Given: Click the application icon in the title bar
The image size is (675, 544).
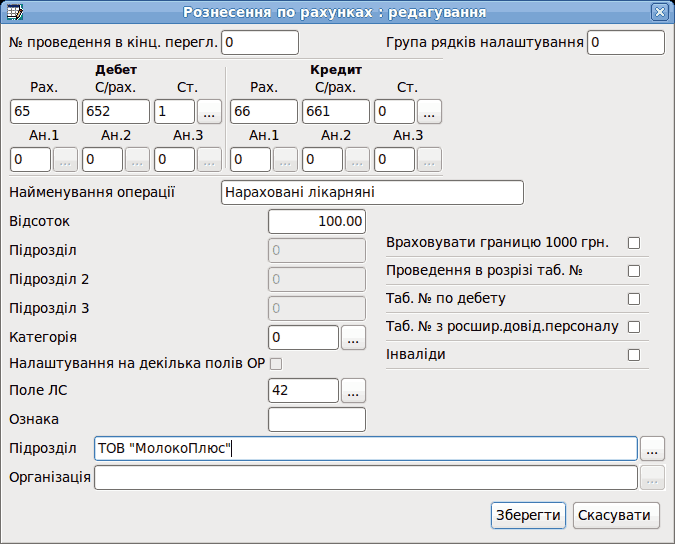Looking at the screenshot, I should [x=15, y=12].
